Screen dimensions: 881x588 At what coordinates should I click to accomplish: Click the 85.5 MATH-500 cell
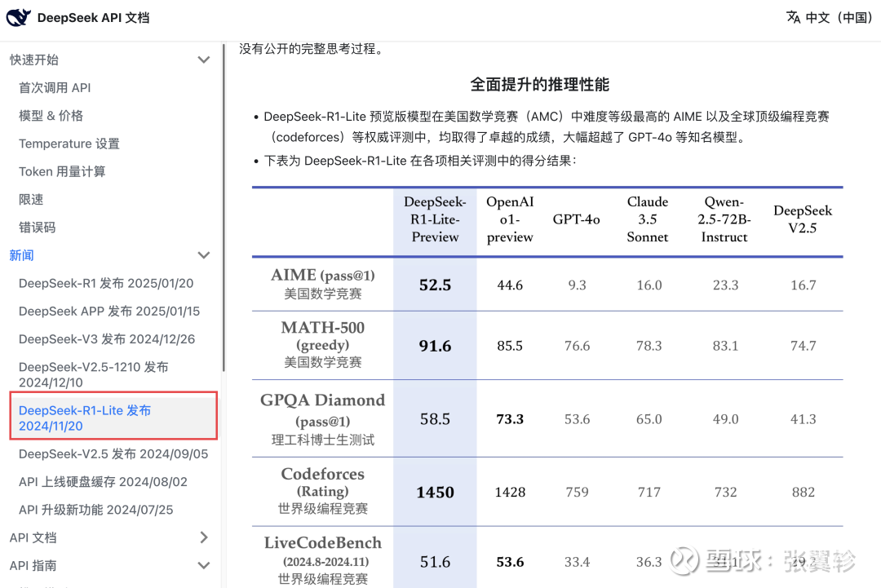click(510, 346)
